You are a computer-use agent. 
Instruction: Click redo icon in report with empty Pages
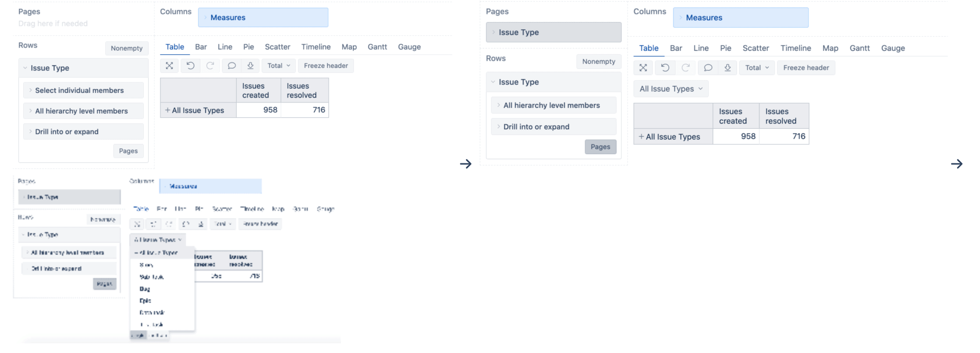click(210, 66)
